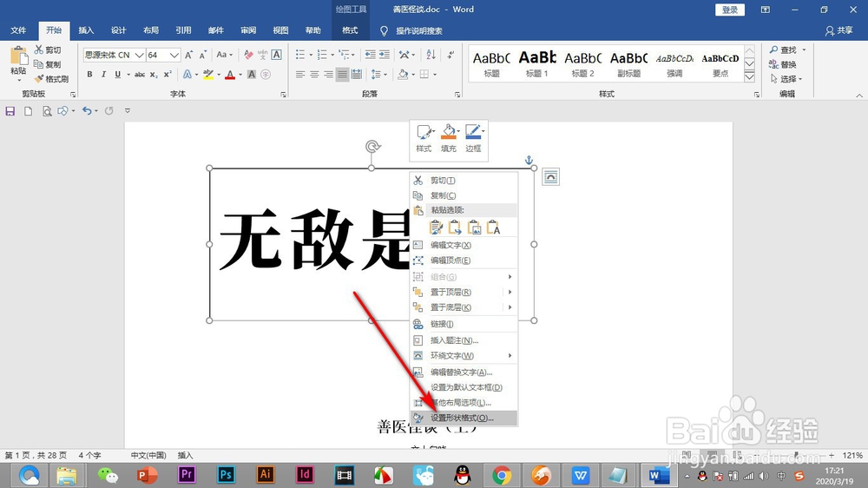Image resolution: width=868 pixels, height=488 pixels.
Task: Open Wrap Text submenu in context menu
Action: click(x=464, y=356)
